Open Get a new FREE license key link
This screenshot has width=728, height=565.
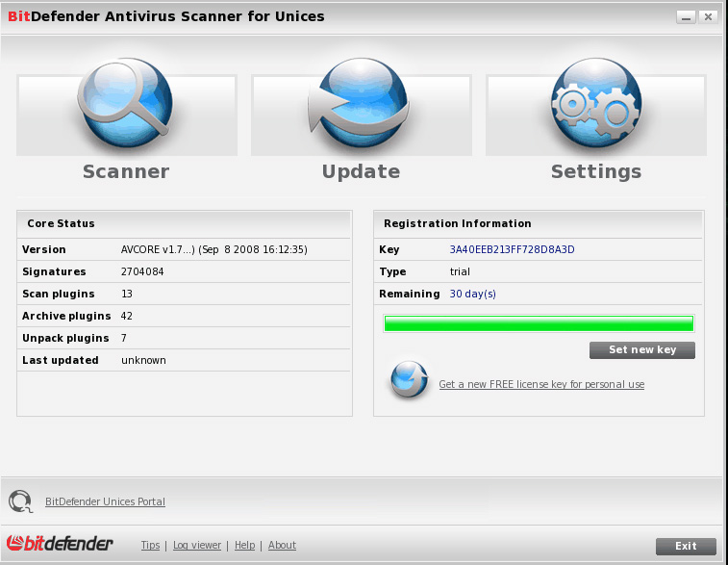[x=541, y=384]
